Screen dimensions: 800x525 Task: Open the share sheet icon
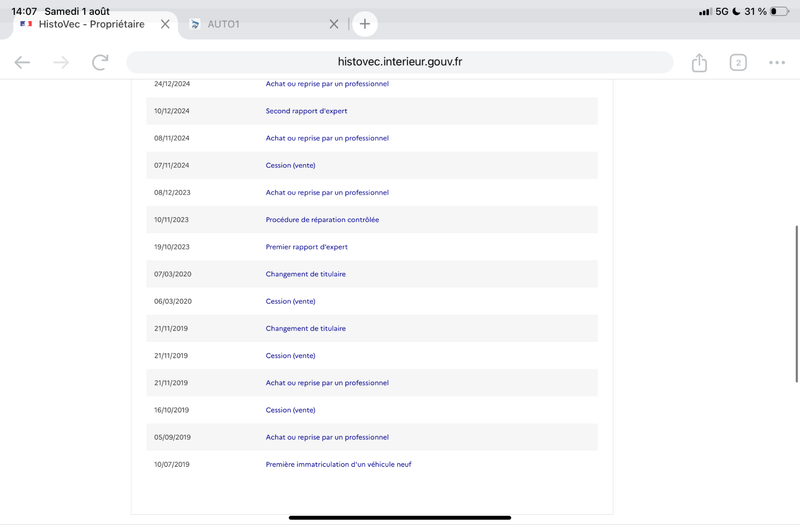click(699, 62)
